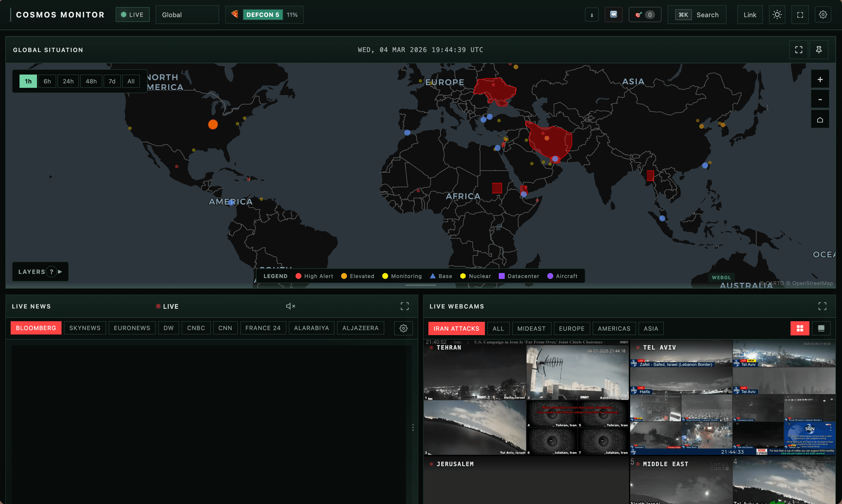Switch to the FRANCE 24 news channel

[263, 328]
